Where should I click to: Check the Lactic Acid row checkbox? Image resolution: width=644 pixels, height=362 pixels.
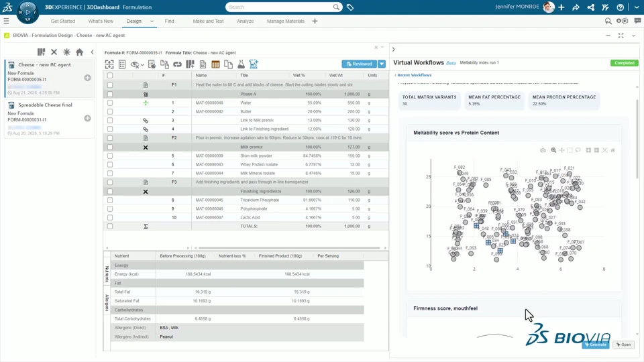coord(109,217)
